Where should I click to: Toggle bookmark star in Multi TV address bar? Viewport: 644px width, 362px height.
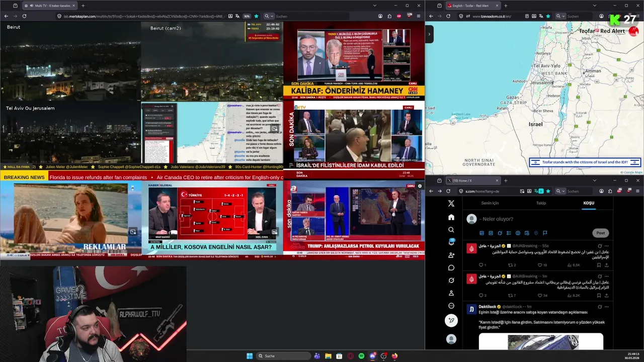click(x=256, y=16)
